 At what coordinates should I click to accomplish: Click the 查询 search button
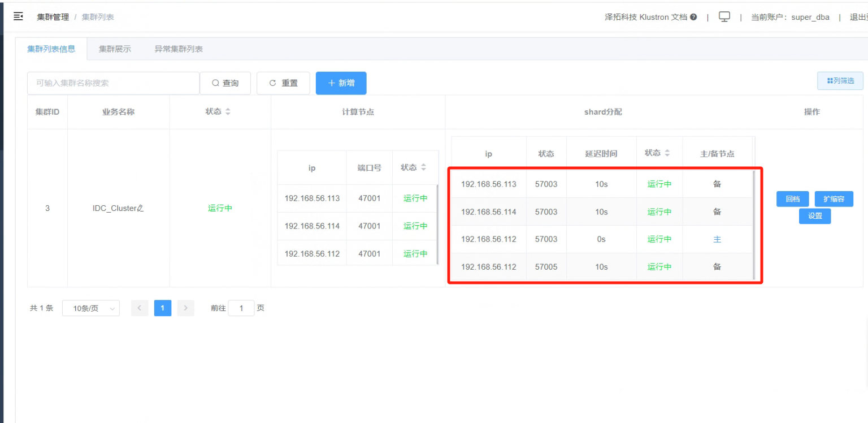coord(225,83)
